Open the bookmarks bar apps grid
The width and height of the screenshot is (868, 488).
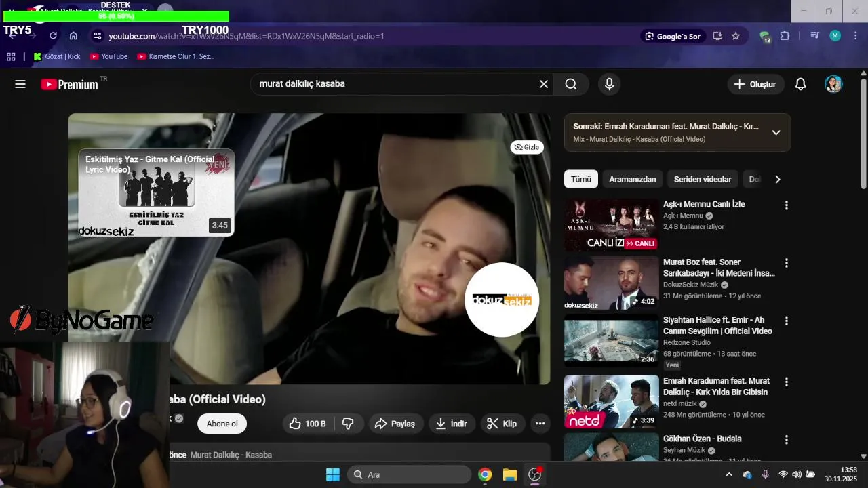(11, 56)
